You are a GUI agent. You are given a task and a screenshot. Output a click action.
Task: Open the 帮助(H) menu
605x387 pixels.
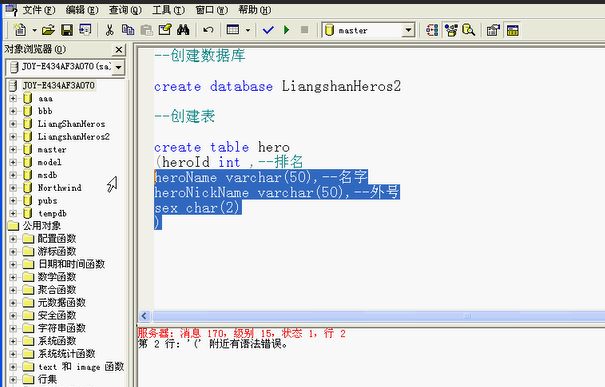(x=255, y=10)
